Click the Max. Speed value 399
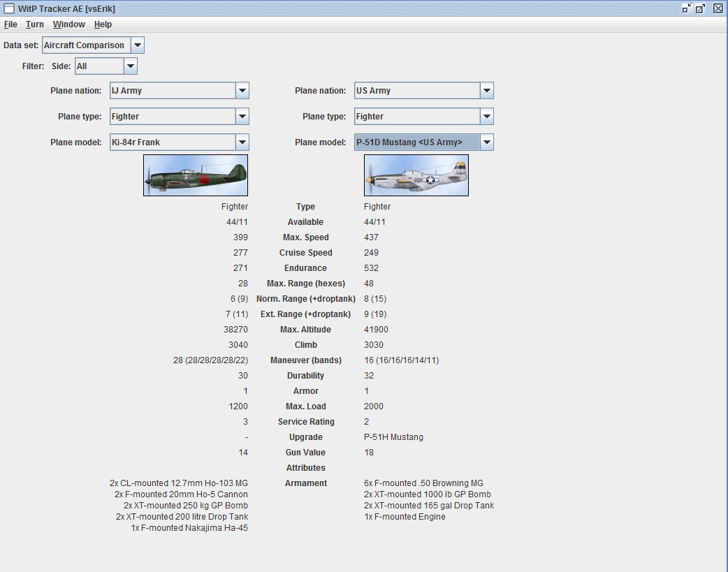This screenshot has width=728, height=572. [x=240, y=237]
